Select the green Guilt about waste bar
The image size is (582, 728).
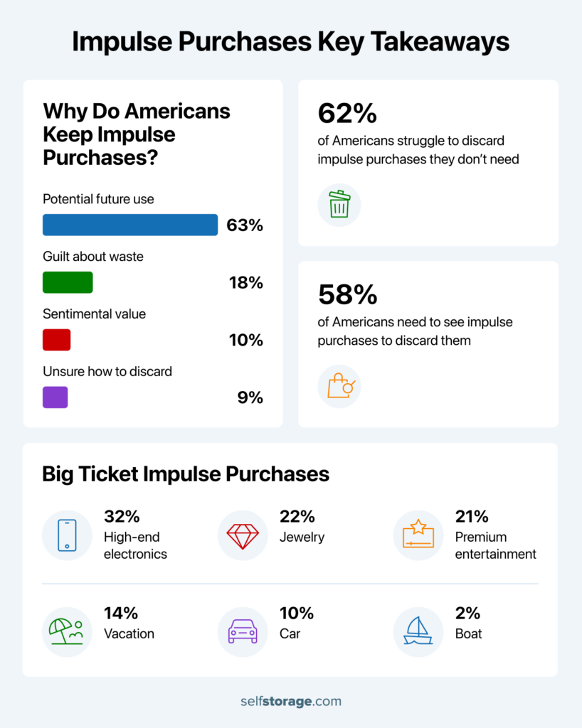coord(68,282)
